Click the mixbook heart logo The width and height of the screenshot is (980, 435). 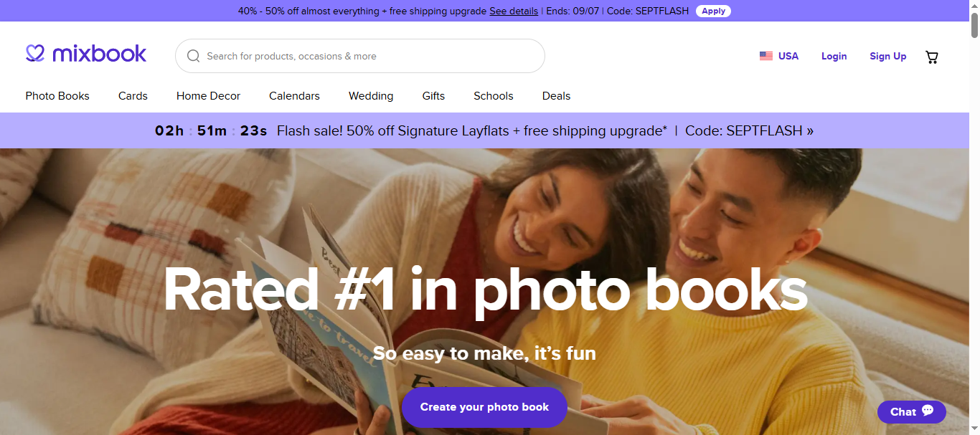[x=35, y=53]
